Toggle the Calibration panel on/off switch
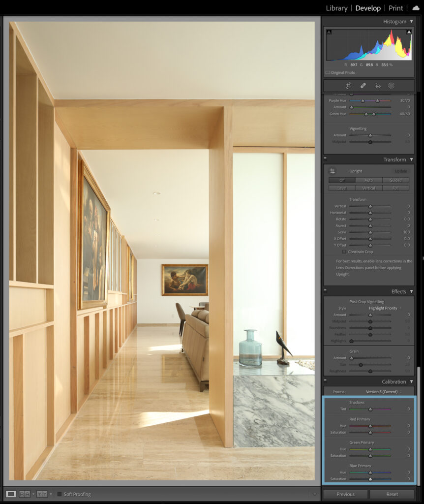 [325, 380]
